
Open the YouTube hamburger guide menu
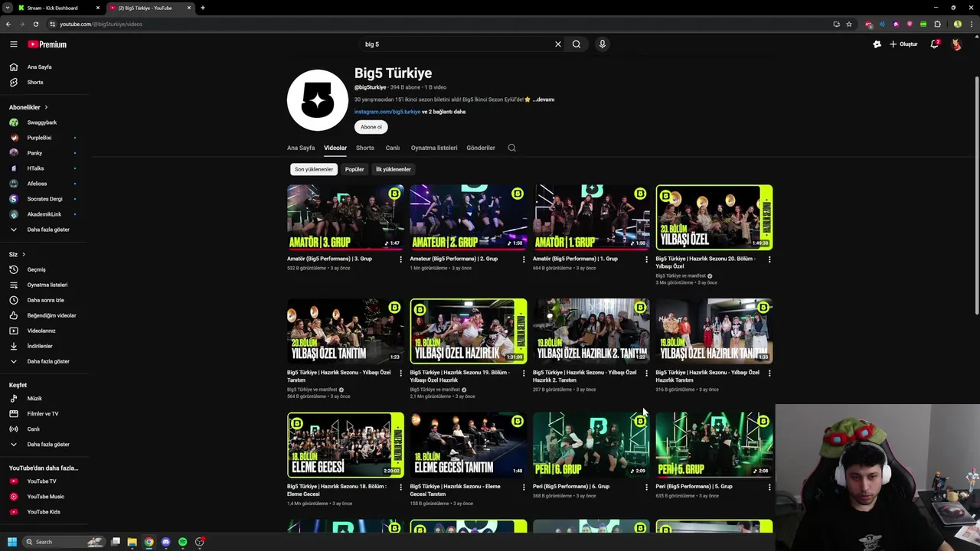click(x=13, y=44)
